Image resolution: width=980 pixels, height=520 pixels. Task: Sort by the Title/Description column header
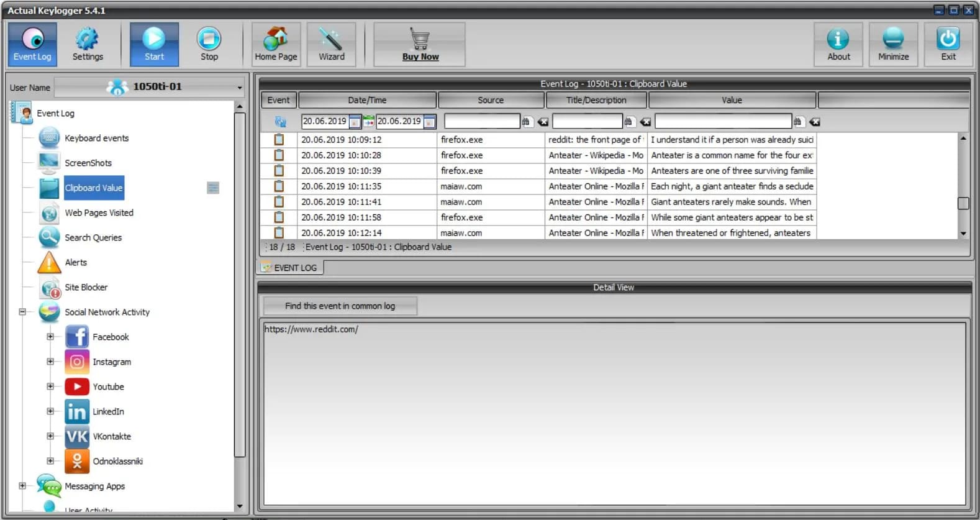(596, 100)
